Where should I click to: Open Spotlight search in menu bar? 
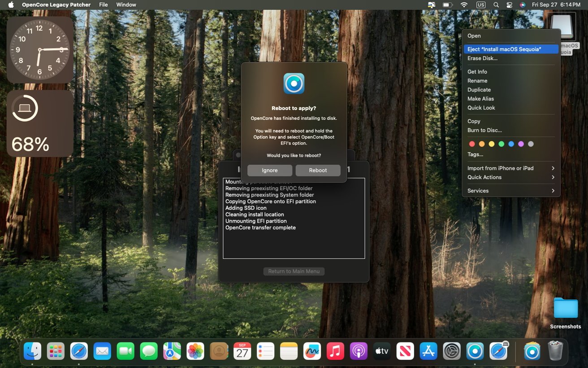[x=496, y=4]
